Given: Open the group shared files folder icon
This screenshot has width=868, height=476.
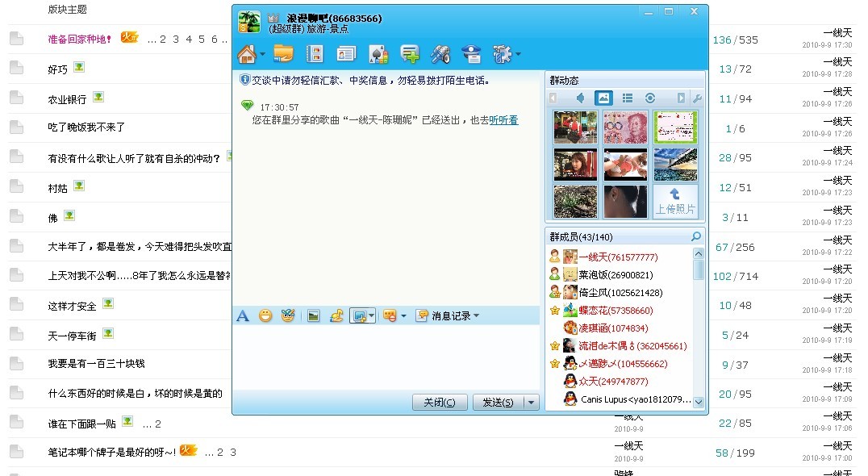Looking at the screenshot, I should pos(284,53).
